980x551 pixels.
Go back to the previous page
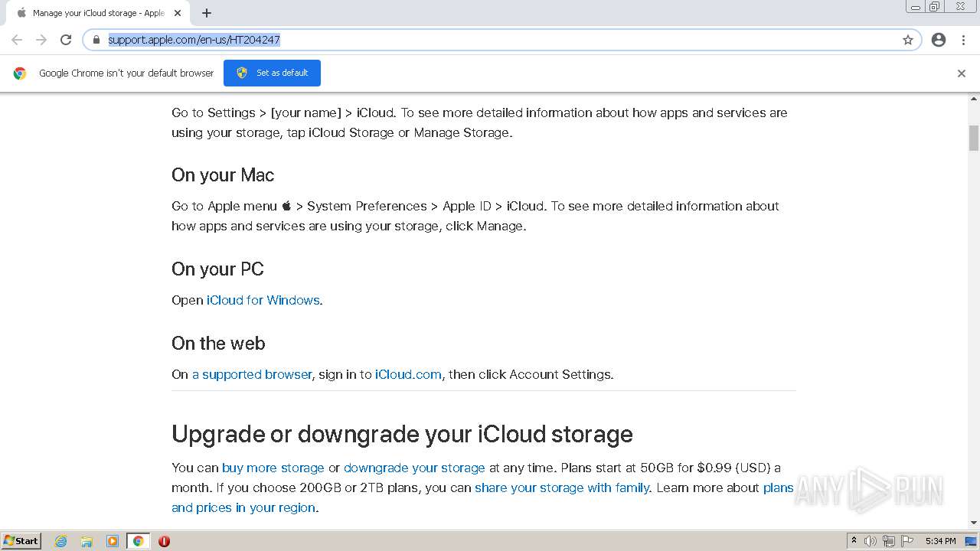(x=17, y=40)
